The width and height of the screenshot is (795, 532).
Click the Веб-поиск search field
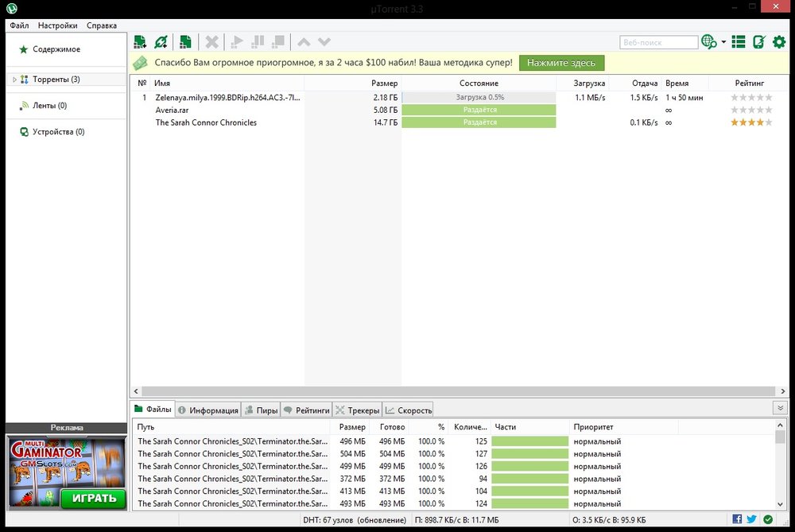pyautogui.click(x=657, y=42)
